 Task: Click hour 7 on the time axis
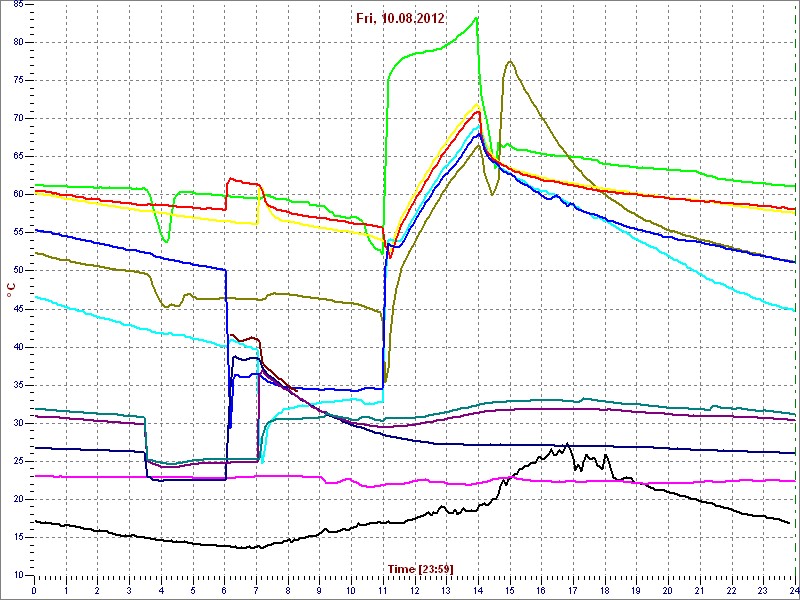256,590
